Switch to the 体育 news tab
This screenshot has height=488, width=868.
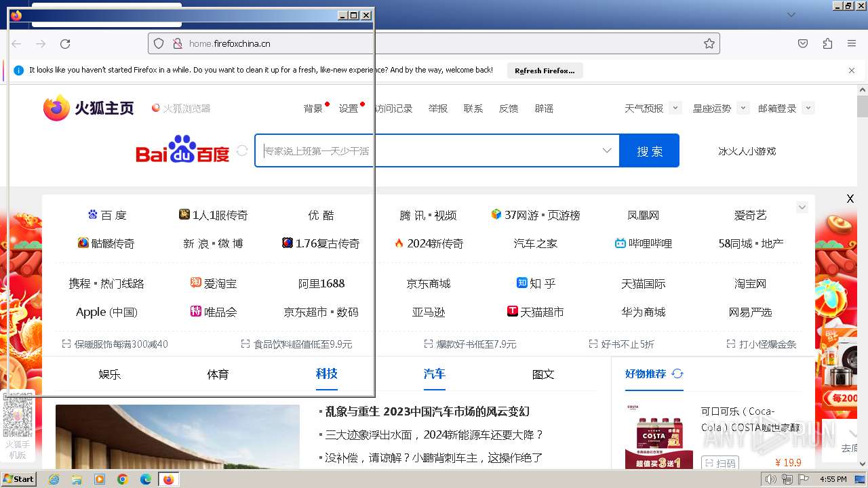coord(218,374)
